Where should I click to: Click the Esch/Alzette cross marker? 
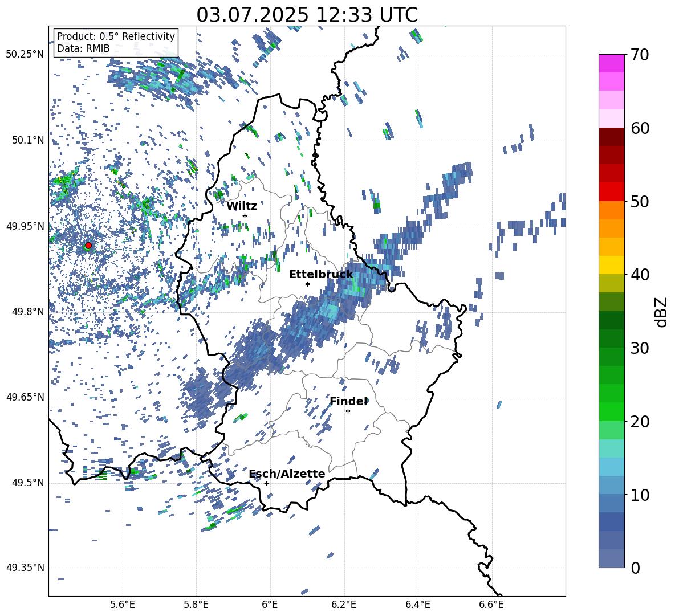click(x=266, y=483)
